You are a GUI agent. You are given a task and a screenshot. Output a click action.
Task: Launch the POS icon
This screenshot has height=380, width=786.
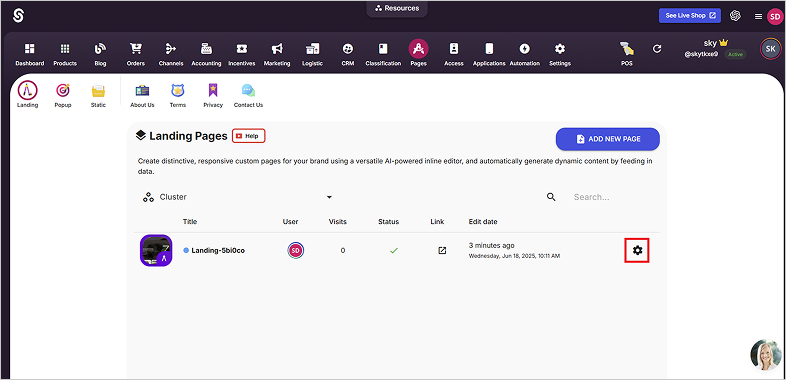click(x=627, y=49)
